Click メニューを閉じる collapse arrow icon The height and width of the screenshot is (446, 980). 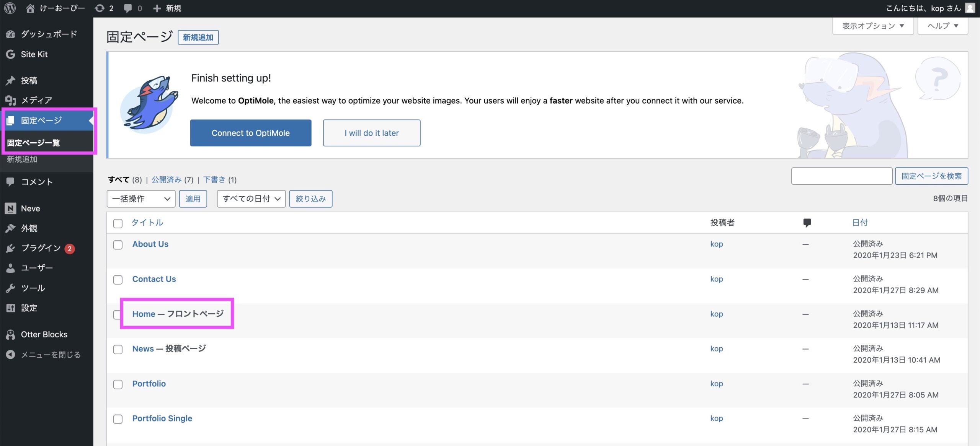(x=10, y=355)
